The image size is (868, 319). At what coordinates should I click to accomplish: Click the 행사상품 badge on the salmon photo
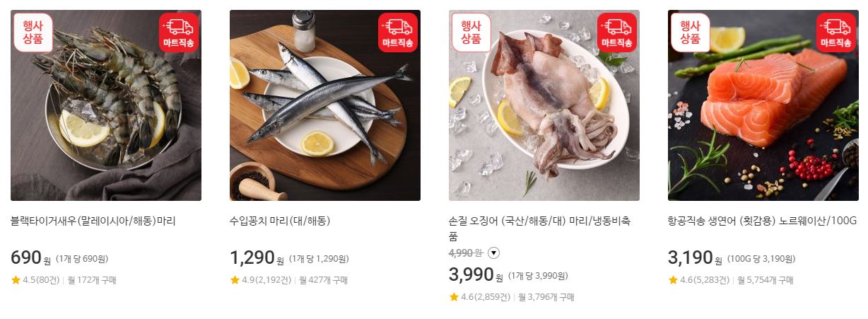(691, 33)
